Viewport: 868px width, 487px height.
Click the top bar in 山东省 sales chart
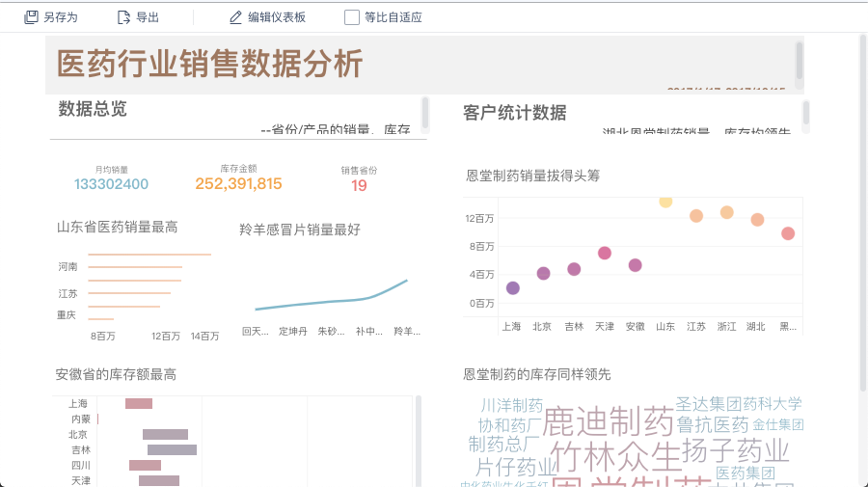coord(149,255)
